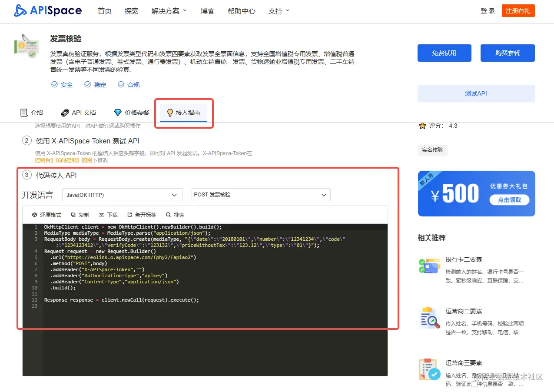
Task: Go to 博客 page
Action: coord(208,11)
